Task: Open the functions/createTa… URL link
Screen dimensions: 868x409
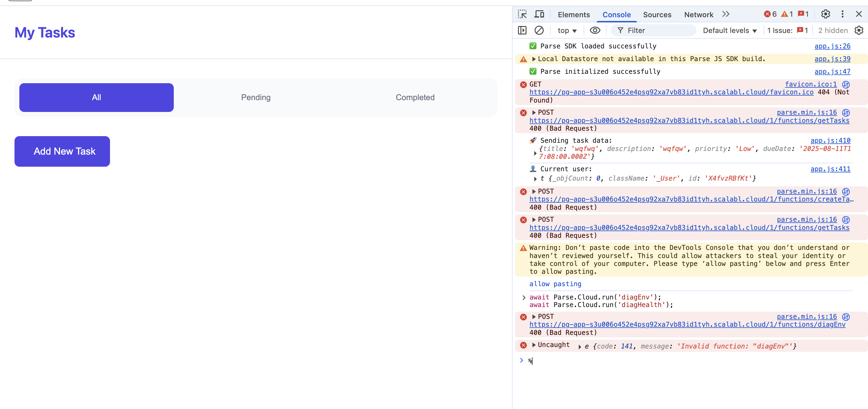Action: tap(691, 199)
